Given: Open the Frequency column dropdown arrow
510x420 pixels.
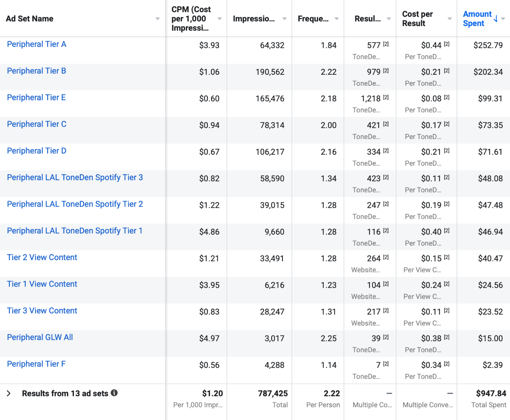Looking at the screenshot, I should (x=337, y=19).
